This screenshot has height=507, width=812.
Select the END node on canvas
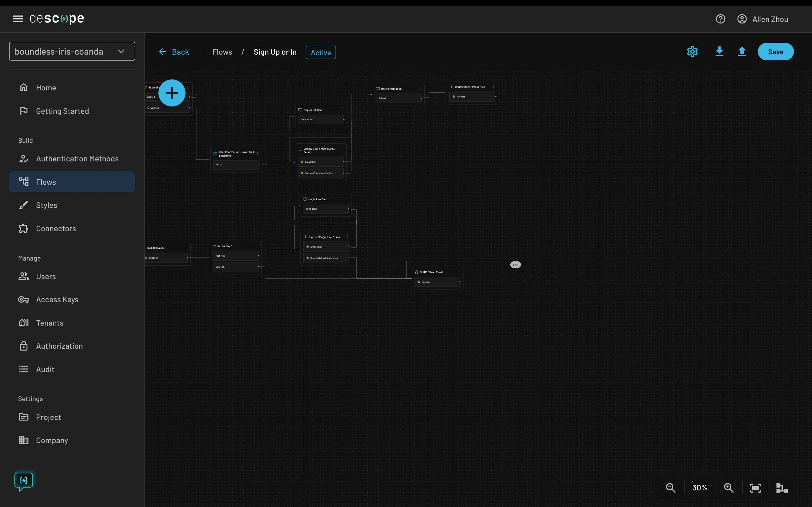tap(515, 265)
